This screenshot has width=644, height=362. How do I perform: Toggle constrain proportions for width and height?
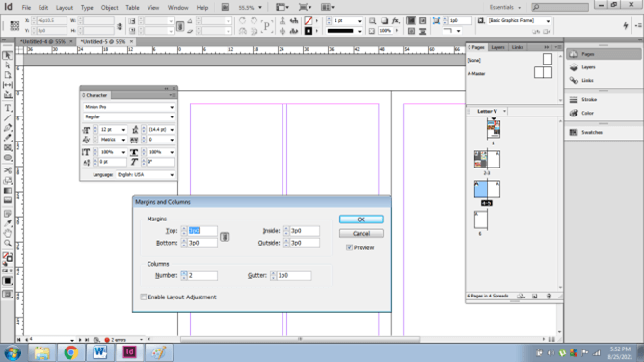(120, 26)
